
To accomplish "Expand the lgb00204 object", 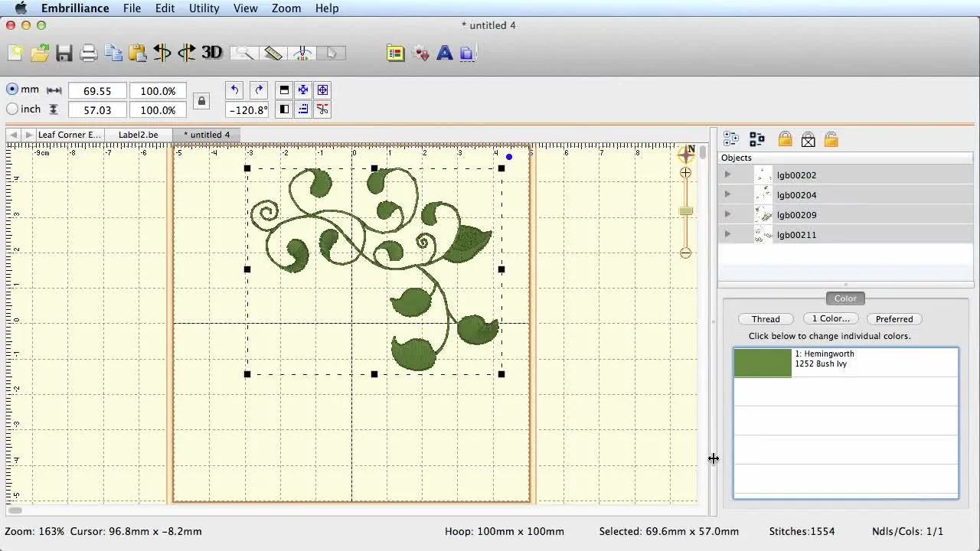I will [x=727, y=194].
